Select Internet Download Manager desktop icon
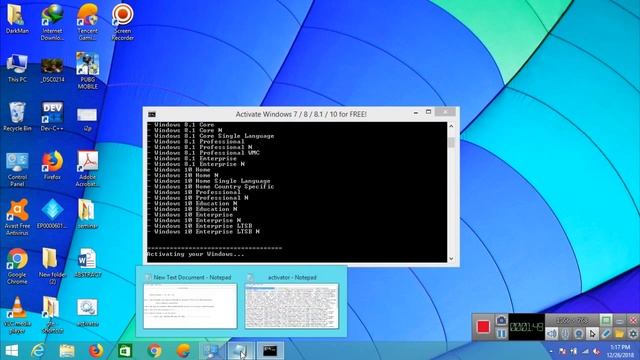Screen dimensions: 640x360 52,22
